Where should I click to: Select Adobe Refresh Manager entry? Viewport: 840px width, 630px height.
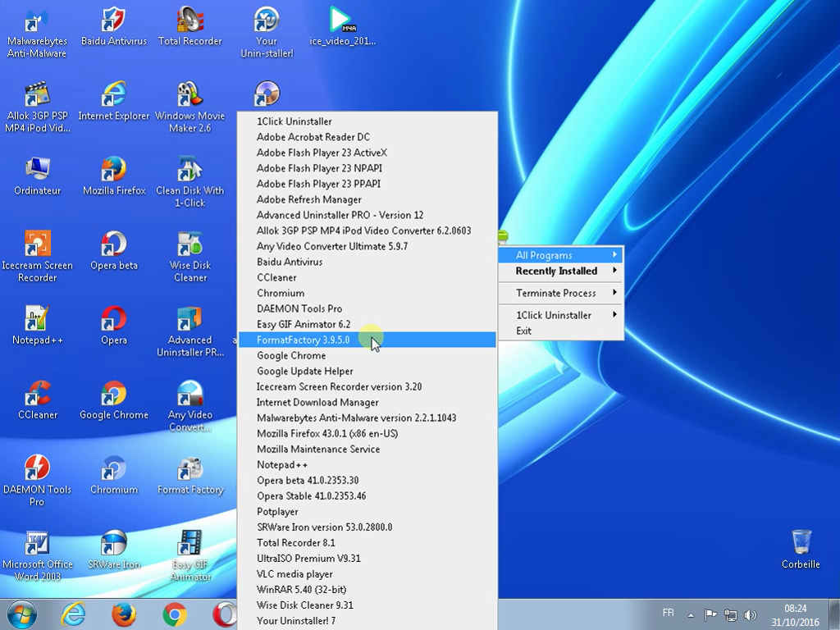[x=367, y=199]
